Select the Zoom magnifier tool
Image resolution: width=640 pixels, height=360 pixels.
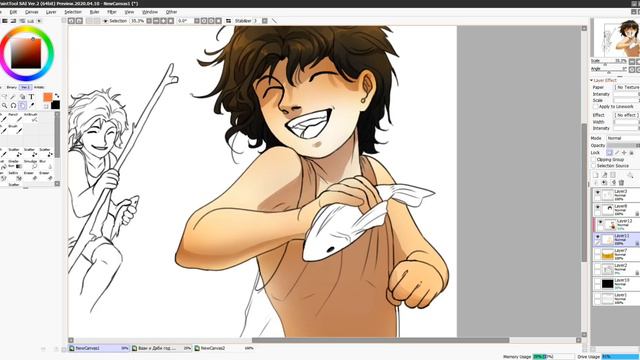pos(4,106)
